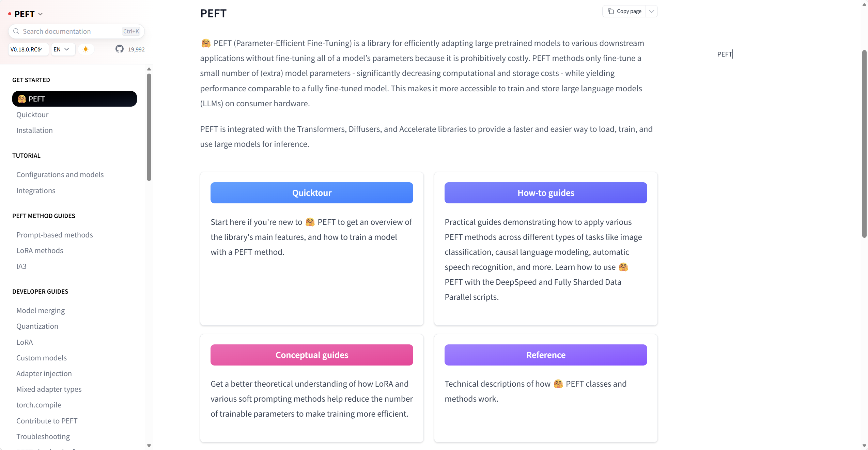The height and width of the screenshot is (450, 868).
Task: Go to Installation in the sidebar
Action: coord(34,130)
